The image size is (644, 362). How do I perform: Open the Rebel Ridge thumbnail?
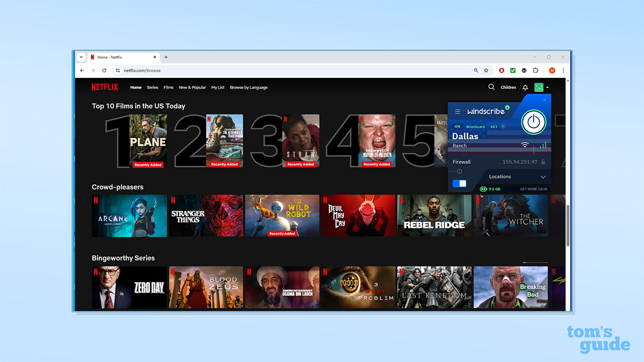click(x=435, y=216)
